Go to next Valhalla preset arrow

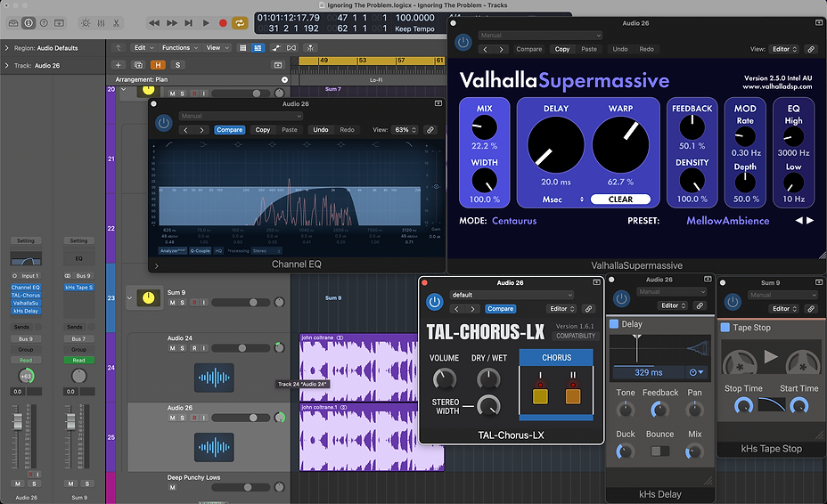click(x=810, y=220)
